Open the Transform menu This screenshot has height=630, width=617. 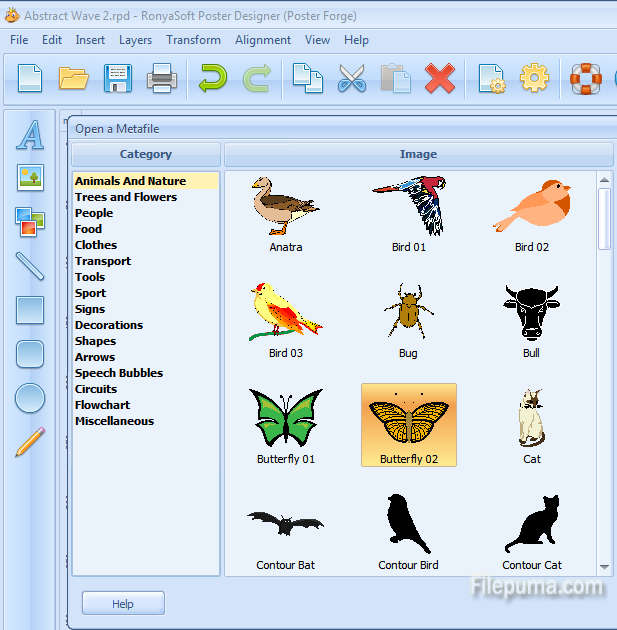193,40
